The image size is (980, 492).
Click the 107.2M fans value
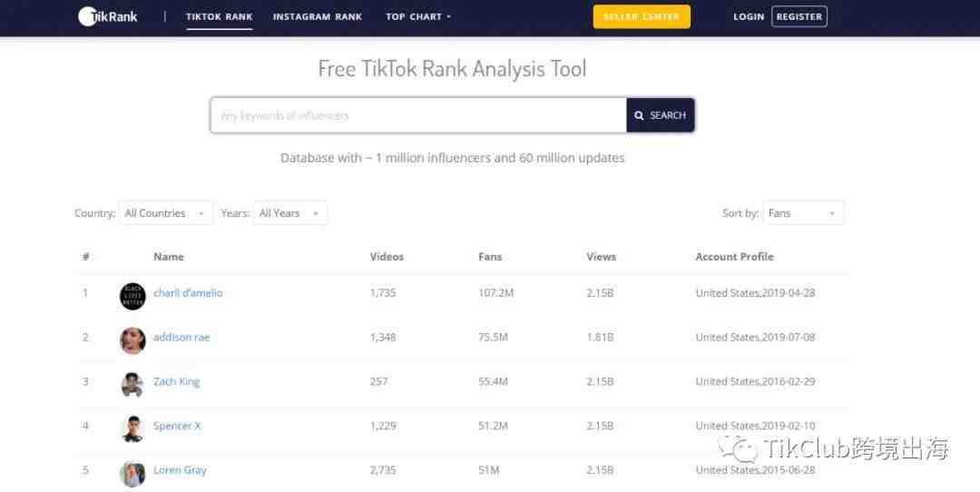[x=496, y=292]
